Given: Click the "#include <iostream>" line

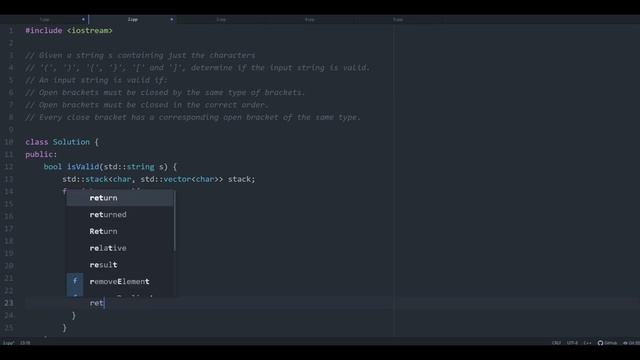Looking at the screenshot, I should (69, 31).
